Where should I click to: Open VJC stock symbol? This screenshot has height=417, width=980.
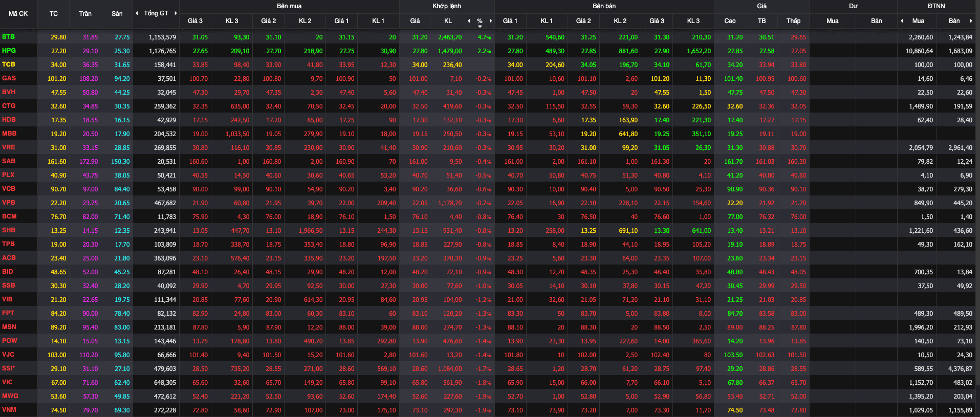coord(8,355)
